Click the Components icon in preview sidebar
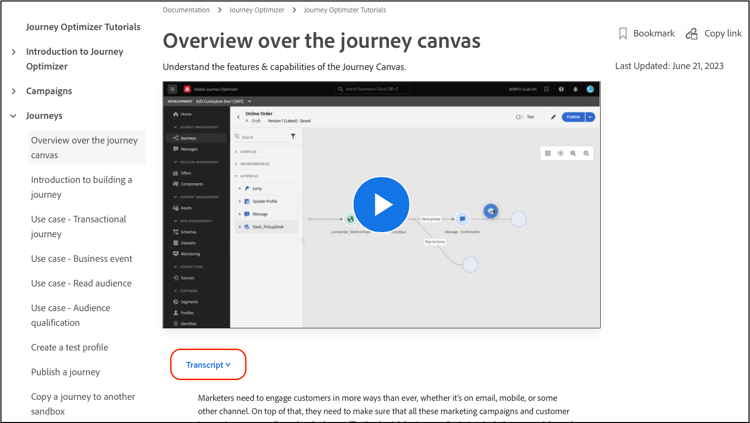Screen dimensions: 750x423 [x=176, y=184]
